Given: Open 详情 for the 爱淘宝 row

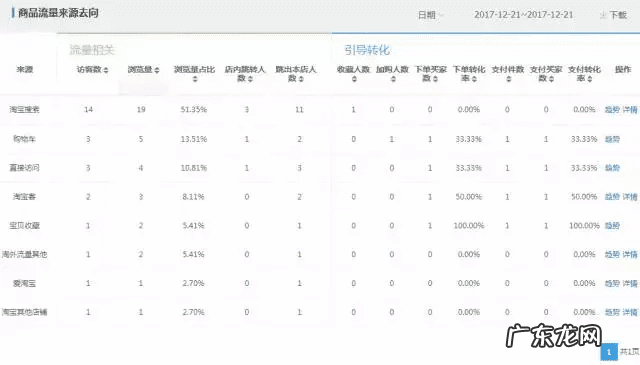Looking at the screenshot, I should click(x=630, y=283).
